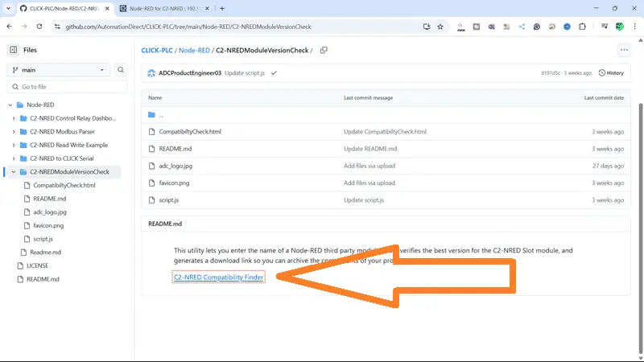Click the README.md heading above the description
Screen dimensions: 644x362
pyautogui.click(x=165, y=224)
